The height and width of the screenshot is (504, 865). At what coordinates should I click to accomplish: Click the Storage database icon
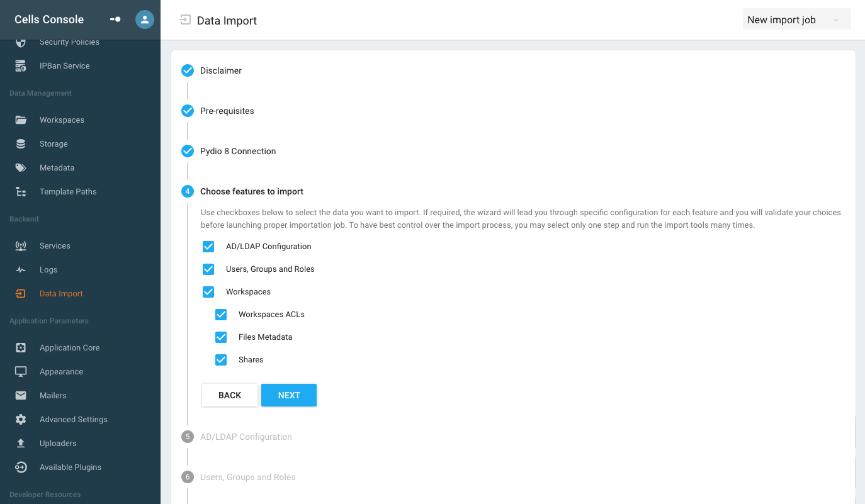click(21, 144)
